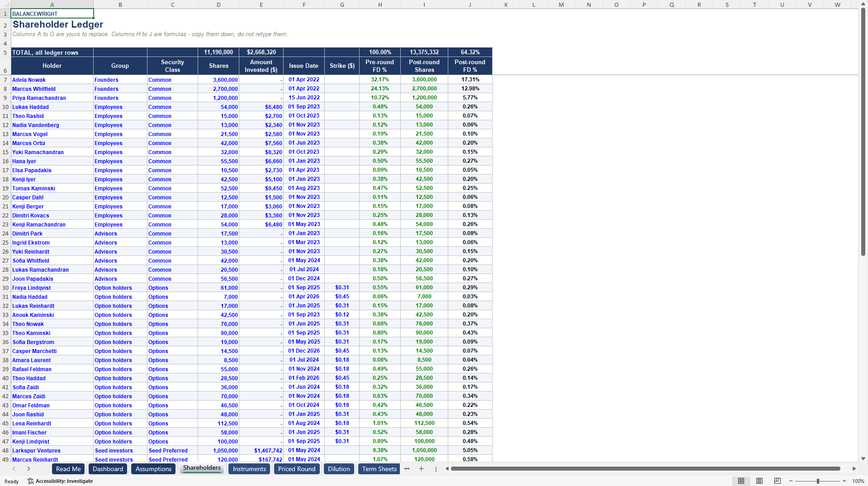Select Larkspur Ventures' $1,467,742 amount cell
The height and width of the screenshot is (486, 868).
[x=261, y=450]
